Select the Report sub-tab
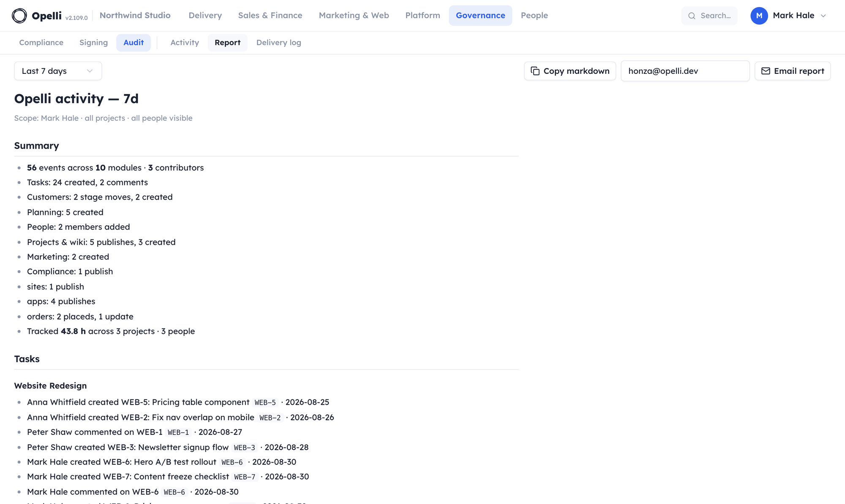The height and width of the screenshot is (504, 845). point(227,43)
